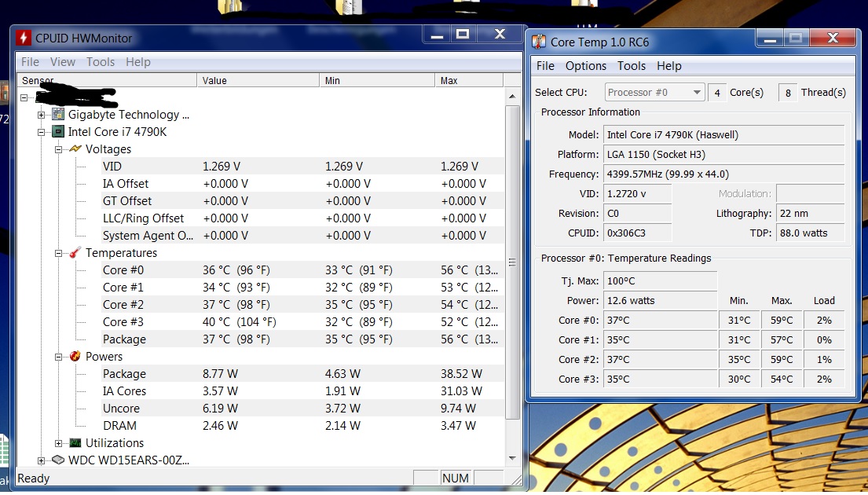Minimize the Core Temp window
This screenshot has height=495, width=868.
pos(770,38)
